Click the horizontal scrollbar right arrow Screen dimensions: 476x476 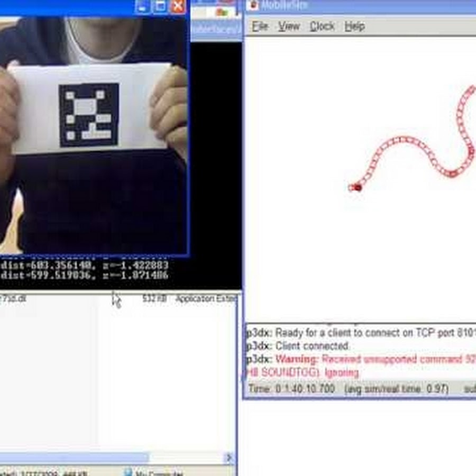[x=229, y=457]
